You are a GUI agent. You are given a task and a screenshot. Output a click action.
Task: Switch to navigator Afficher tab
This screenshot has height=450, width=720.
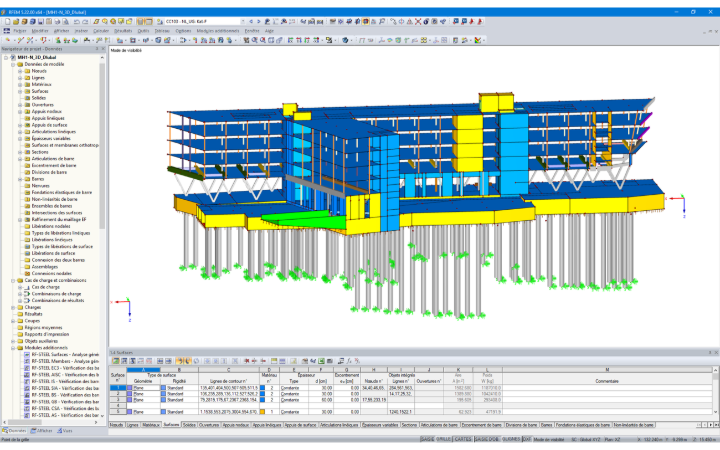(x=41, y=431)
